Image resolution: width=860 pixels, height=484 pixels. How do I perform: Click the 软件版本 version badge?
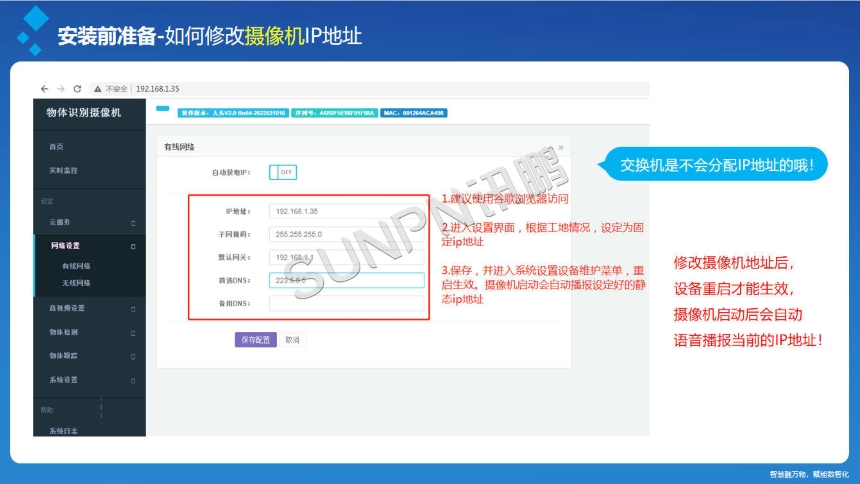click(x=233, y=113)
